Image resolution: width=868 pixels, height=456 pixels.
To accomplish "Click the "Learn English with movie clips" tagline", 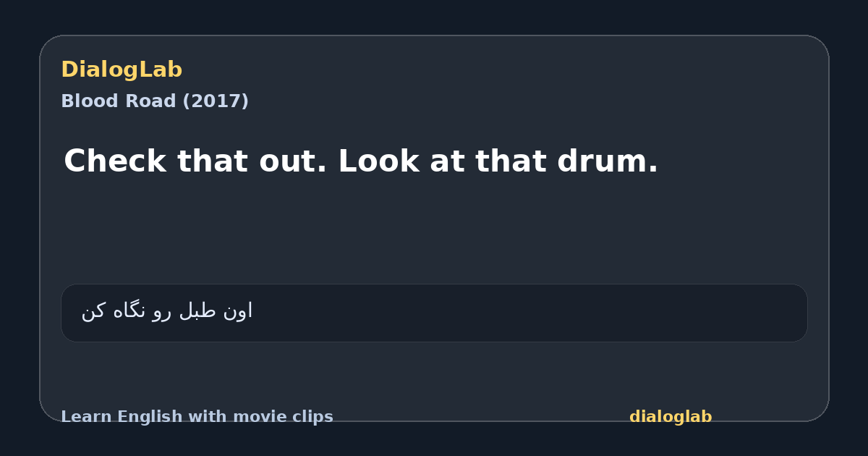I will (x=197, y=417).
